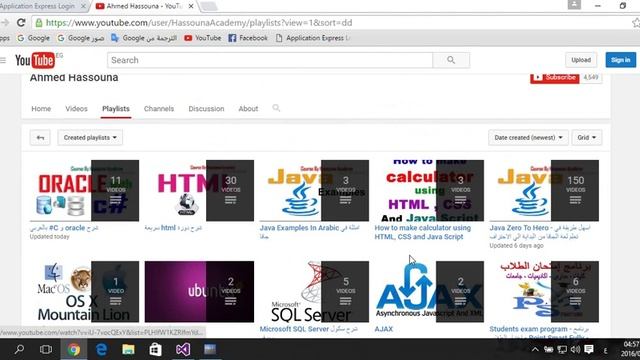Open Java thumbnail with 150 videos
The height and width of the screenshot is (360, 640).
[544, 191]
